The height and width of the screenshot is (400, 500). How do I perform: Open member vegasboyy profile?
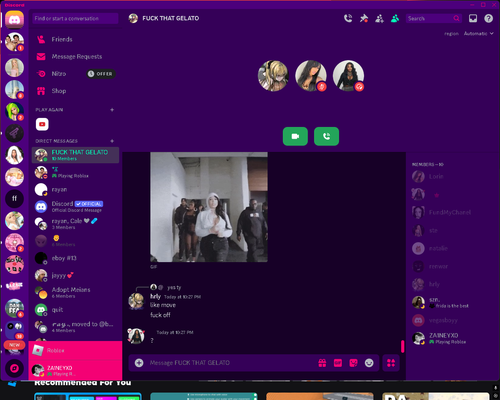tap(452, 320)
